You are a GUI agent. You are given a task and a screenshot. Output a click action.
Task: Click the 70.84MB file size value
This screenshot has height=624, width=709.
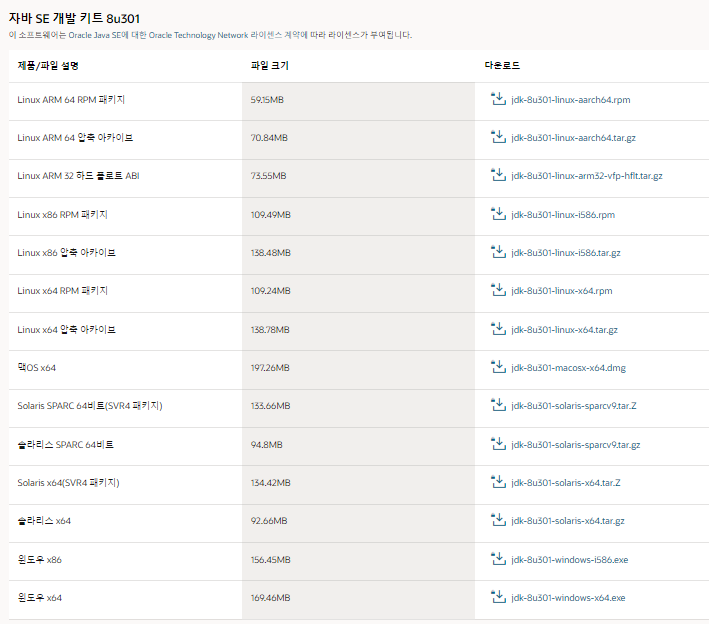pyautogui.click(x=269, y=138)
